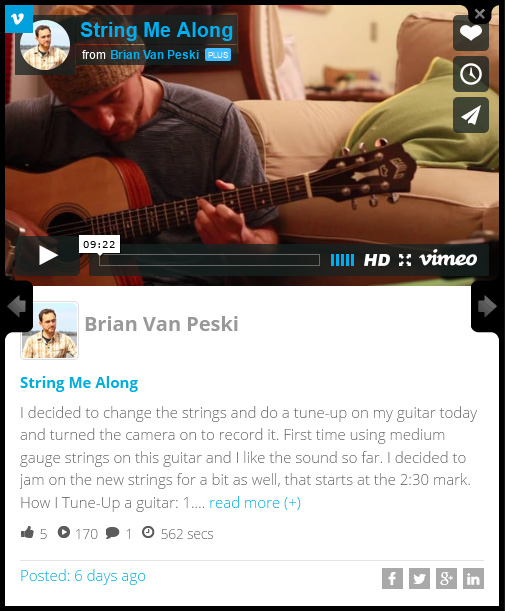Play the String Me Along video
505x611 pixels.
pos(48,256)
